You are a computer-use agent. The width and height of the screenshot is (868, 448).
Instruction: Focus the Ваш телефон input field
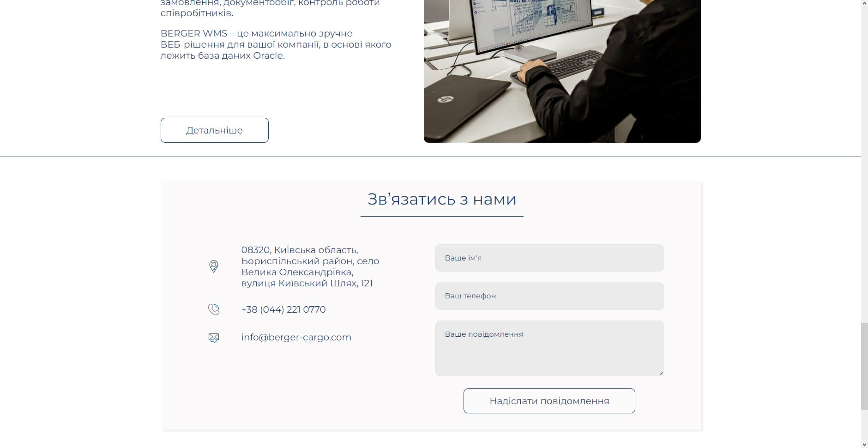coord(549,296)
